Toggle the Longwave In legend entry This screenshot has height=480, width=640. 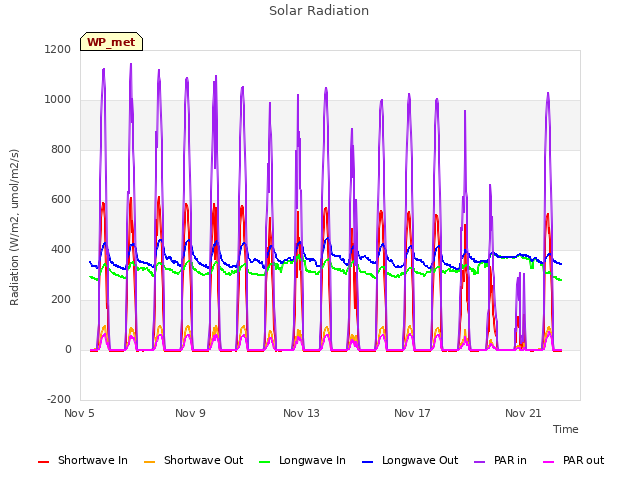click(x=302, y=460)
